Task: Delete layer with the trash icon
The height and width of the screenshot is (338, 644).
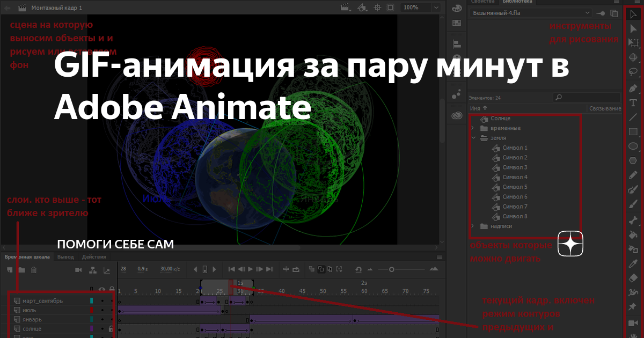Action: point(34,269)
